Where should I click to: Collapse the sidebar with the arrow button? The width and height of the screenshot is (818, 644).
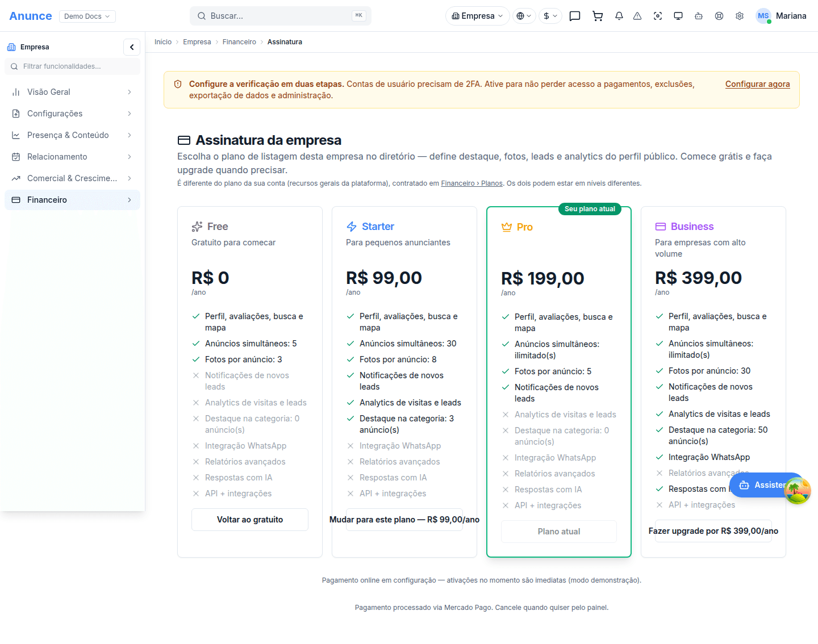[x=132, y=47]
